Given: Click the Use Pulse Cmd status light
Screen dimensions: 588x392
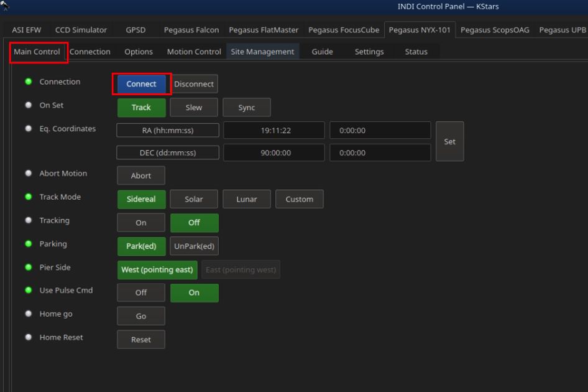Looking at the screenshot, I should [29, 291].
